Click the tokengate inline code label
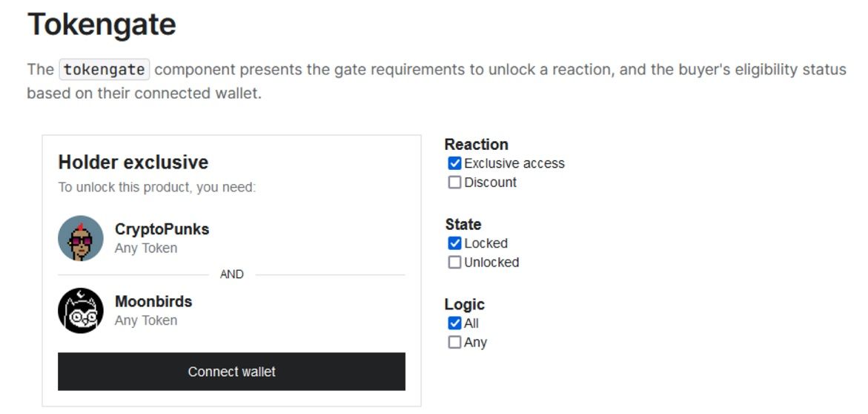The width and height of the screenshot is (868, 414). (x=104, y=70)
